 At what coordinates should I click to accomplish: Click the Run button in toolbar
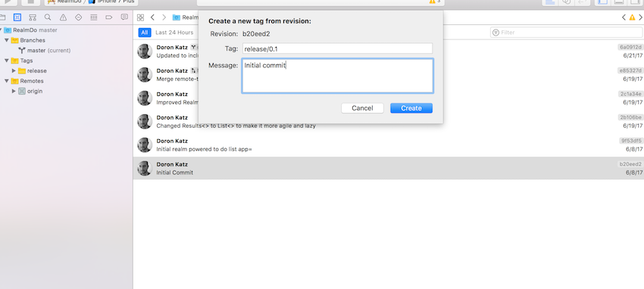point(8,2)
